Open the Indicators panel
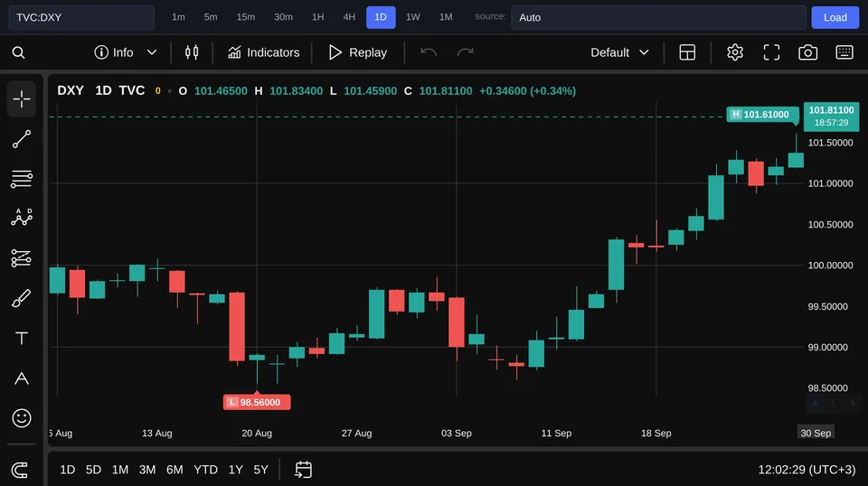868x486 pixels. [263, 52]
